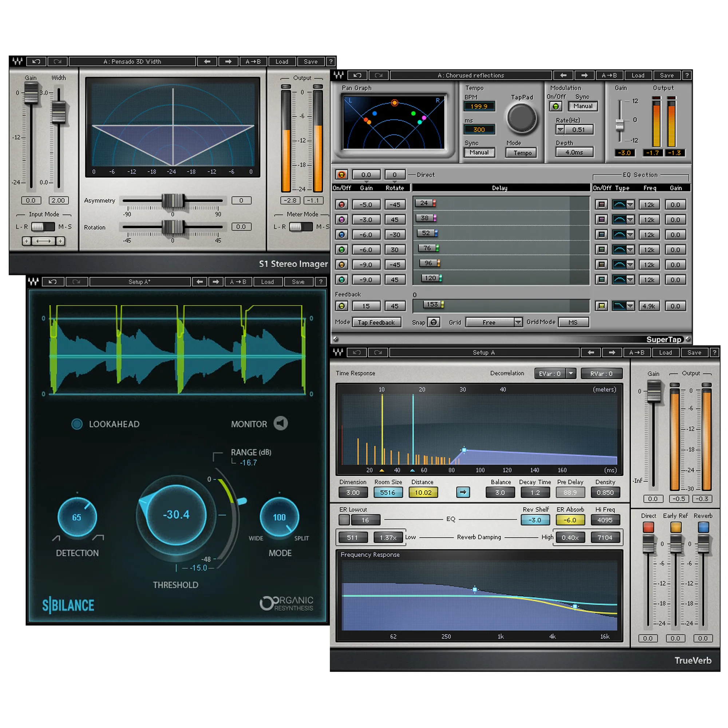Switch S1 Input Mode L-R/M-S toggle
This screenshot has width=728, height=728.
point(43,227)
